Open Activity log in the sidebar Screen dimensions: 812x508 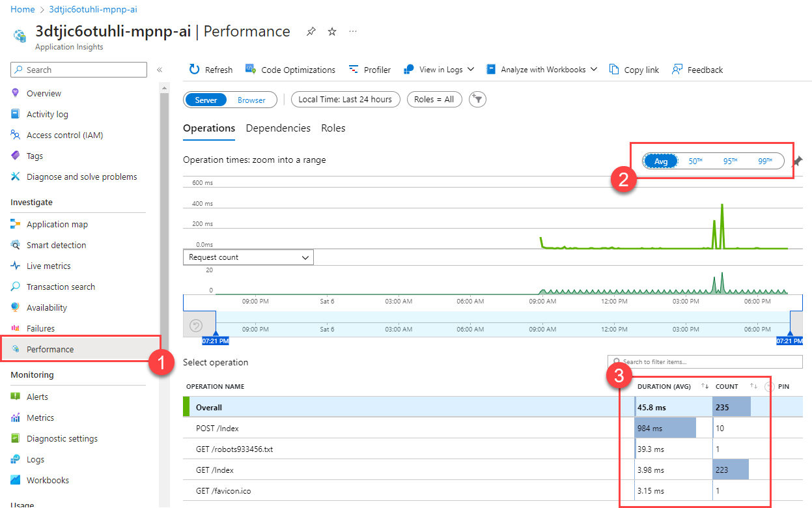[47, 114]
